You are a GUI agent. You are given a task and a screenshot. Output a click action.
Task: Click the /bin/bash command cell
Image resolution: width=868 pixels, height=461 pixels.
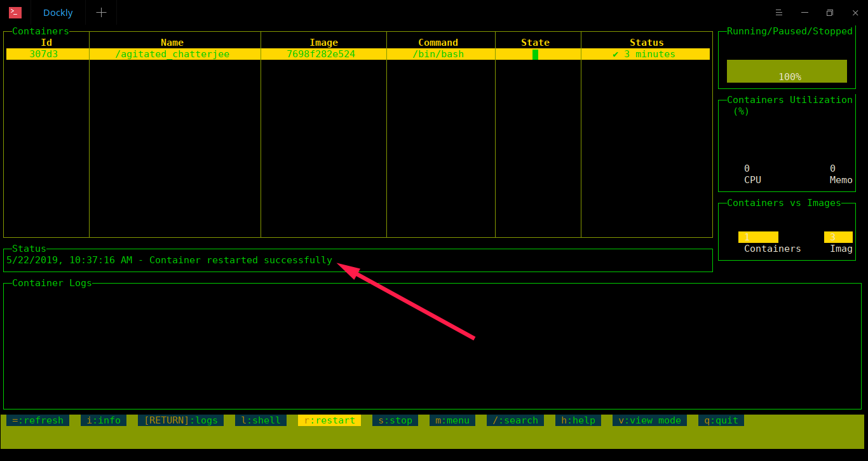pos(438,54)
